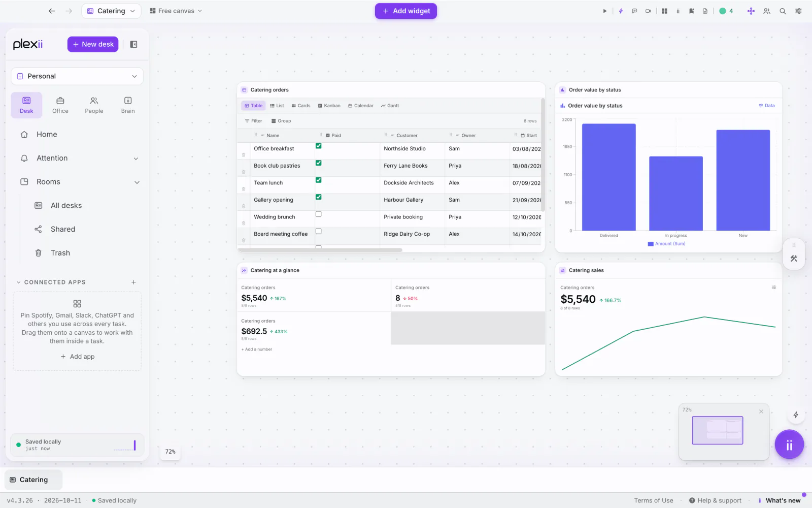Open the people icon in the top toolbar
The height and width of the screenshot is (508, 812).
(x=767, y=11)
